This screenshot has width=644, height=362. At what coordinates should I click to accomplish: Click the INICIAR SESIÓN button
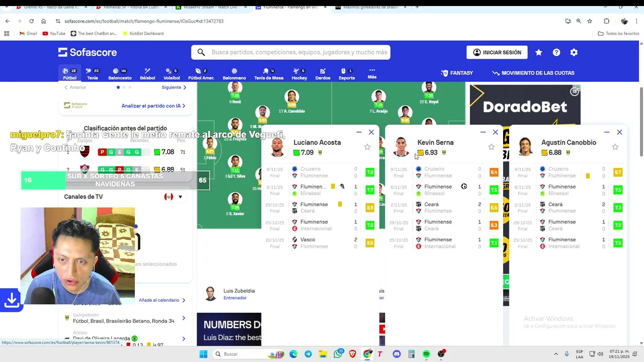tap(497, 52)
